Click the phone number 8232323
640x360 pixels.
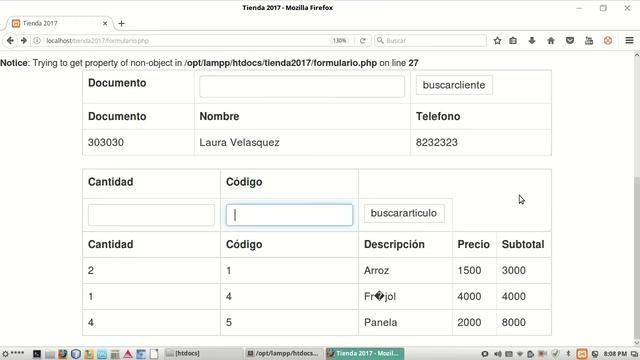[x=437, y=142]
